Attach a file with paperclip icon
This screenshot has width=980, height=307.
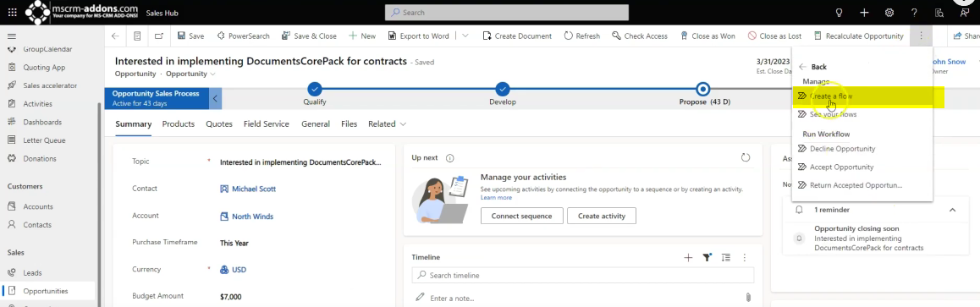tap(747, 298)
